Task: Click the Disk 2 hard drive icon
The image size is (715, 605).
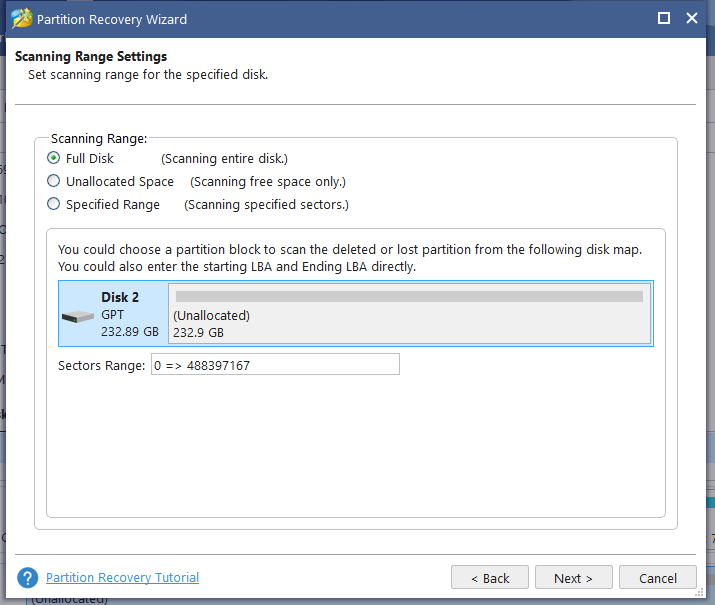Action: (78, 316)
